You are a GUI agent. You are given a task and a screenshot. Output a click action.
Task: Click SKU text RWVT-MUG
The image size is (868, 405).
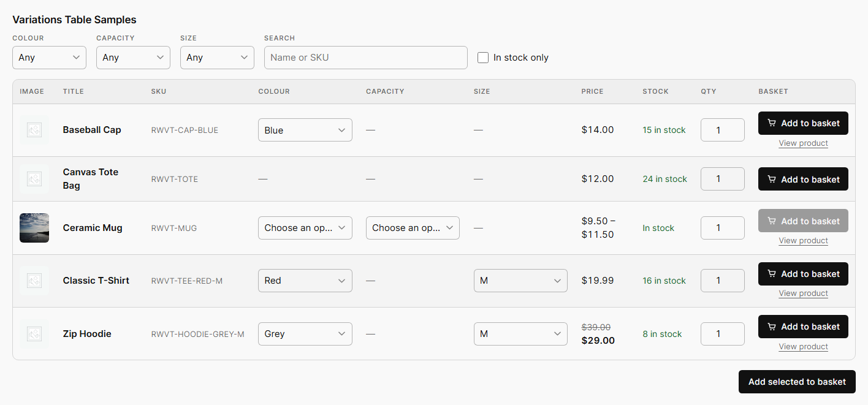(174, 228)
